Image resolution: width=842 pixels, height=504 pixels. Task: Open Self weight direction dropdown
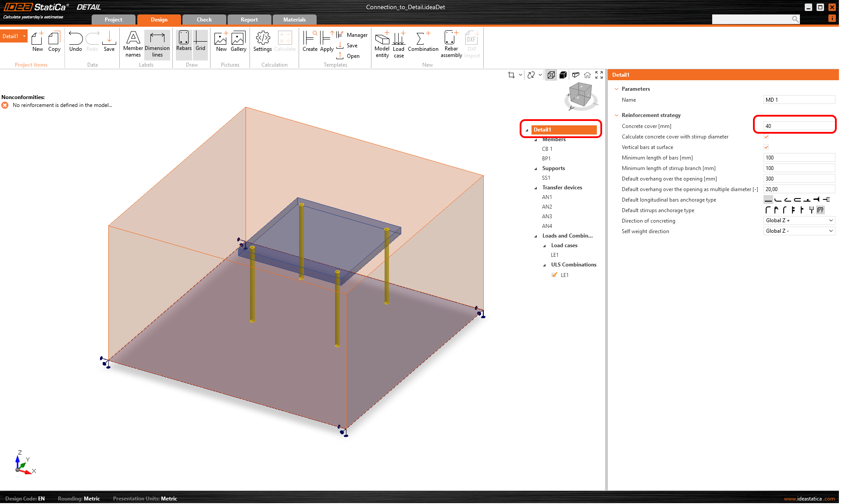[799, 231]
